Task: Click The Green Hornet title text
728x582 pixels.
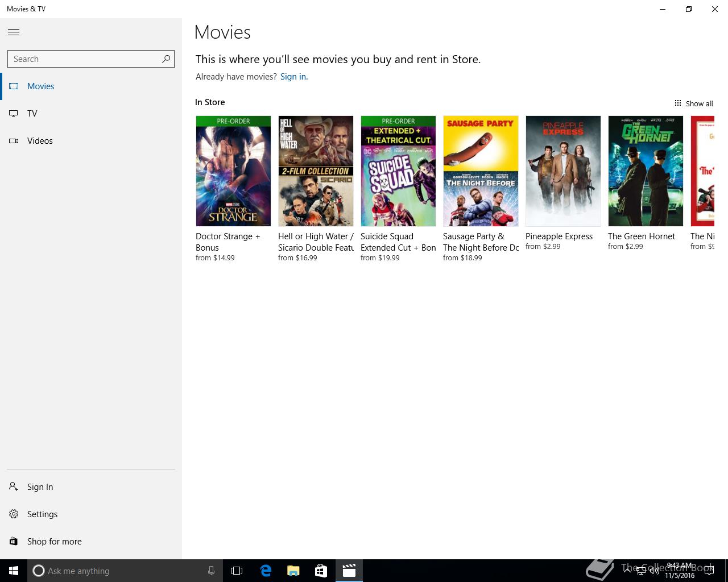Action: [x=642, y=236]
